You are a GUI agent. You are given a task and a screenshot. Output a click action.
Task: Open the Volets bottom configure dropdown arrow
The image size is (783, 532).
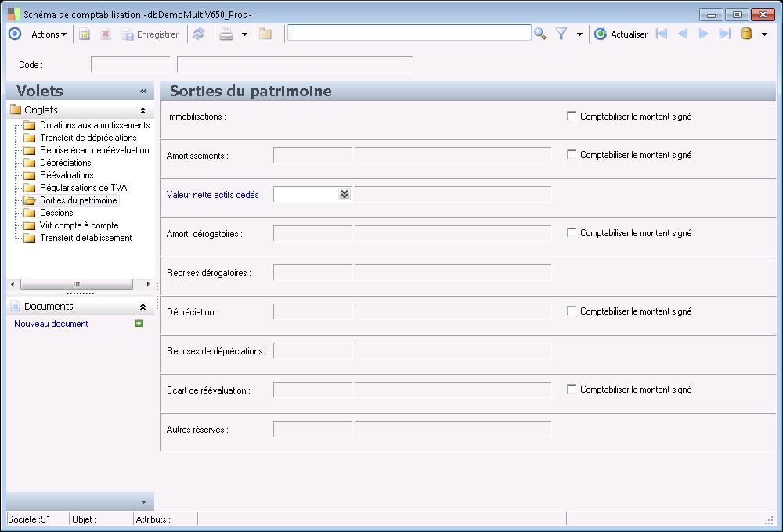(x=144, y=502)
